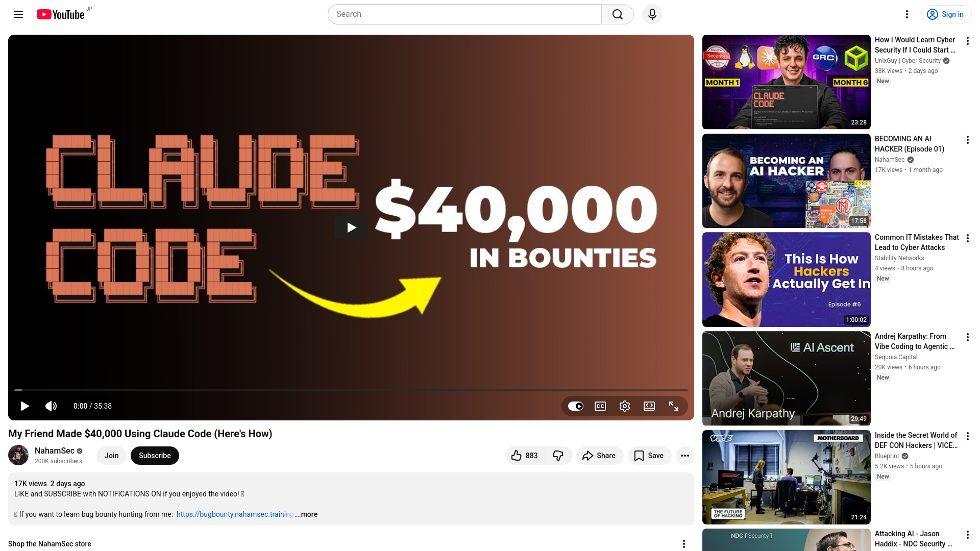Screen dimensions: 980x551
Task: Click 'How I Would Learn Cyber Security' title
Action: click(915, 45)
